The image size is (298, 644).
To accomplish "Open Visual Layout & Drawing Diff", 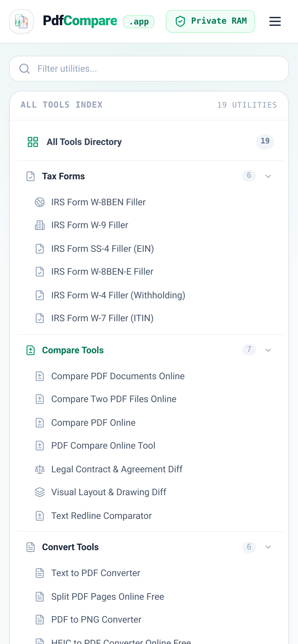I will click(x=109, y=492).
